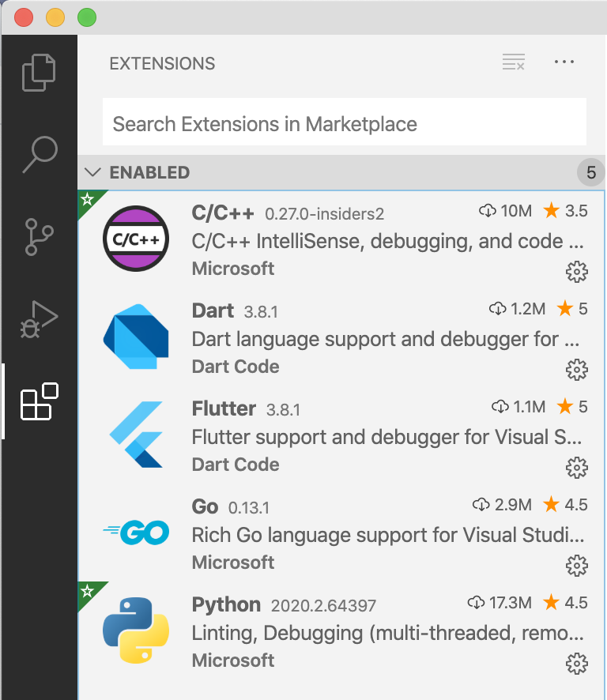Clear extensions search results icon
Image resolution: width=607 pixels, height=700 pixels.
pos(513,62)
